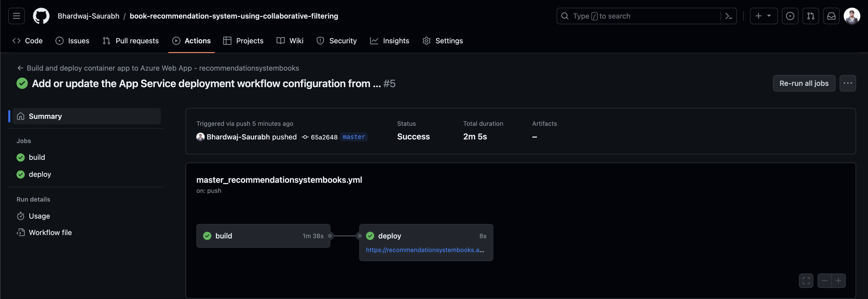Image resolution: width=868 pixels, height=299 pixels.
Task: Open user profile avatar menu
Action: coord(852,16)
